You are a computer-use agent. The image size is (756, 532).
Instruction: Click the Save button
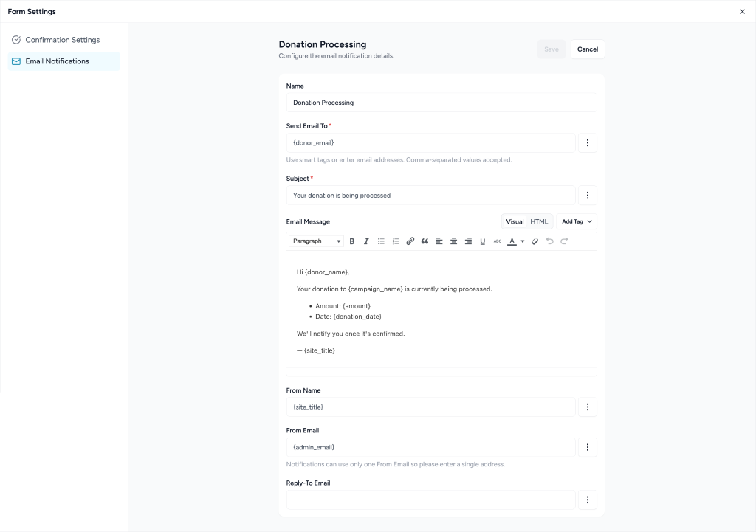tap(551, 49)
